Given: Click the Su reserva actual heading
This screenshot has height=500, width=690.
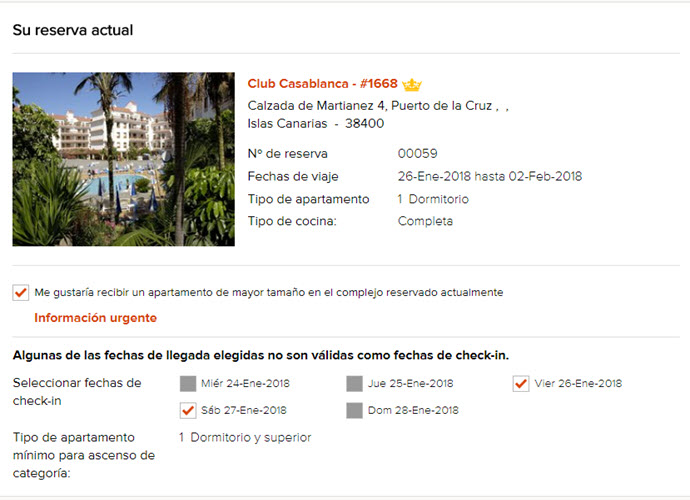Looking at the screenshot, I should coord(73,30).
